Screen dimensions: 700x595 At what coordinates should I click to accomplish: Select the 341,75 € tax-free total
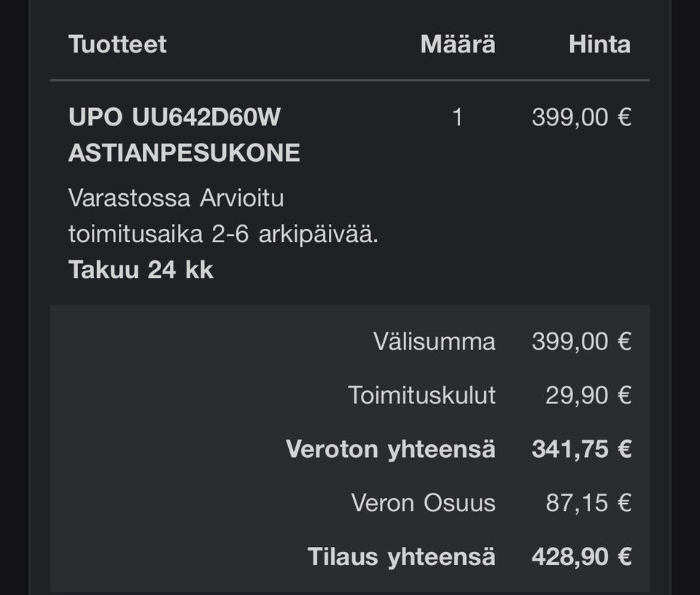pos(581,449)
